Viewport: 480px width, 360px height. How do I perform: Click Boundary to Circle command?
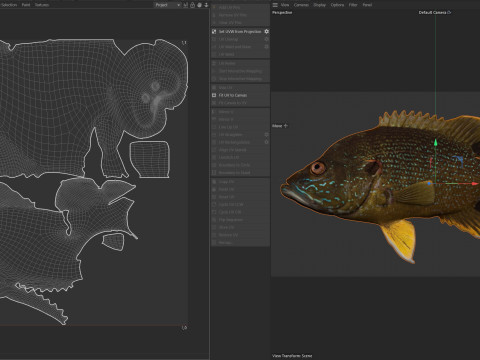[231, 165]
